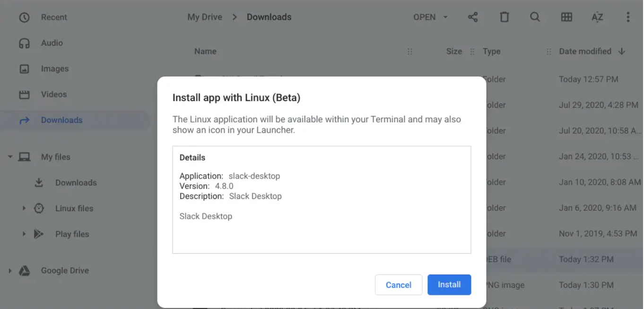Viewport: 644px width, 309px height.
Task: Open Linux files in the sidebar
Action: point(74,208)
